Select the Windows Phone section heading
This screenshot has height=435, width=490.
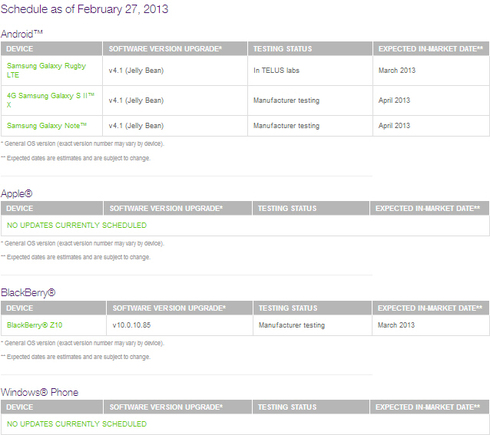point(39,392)
